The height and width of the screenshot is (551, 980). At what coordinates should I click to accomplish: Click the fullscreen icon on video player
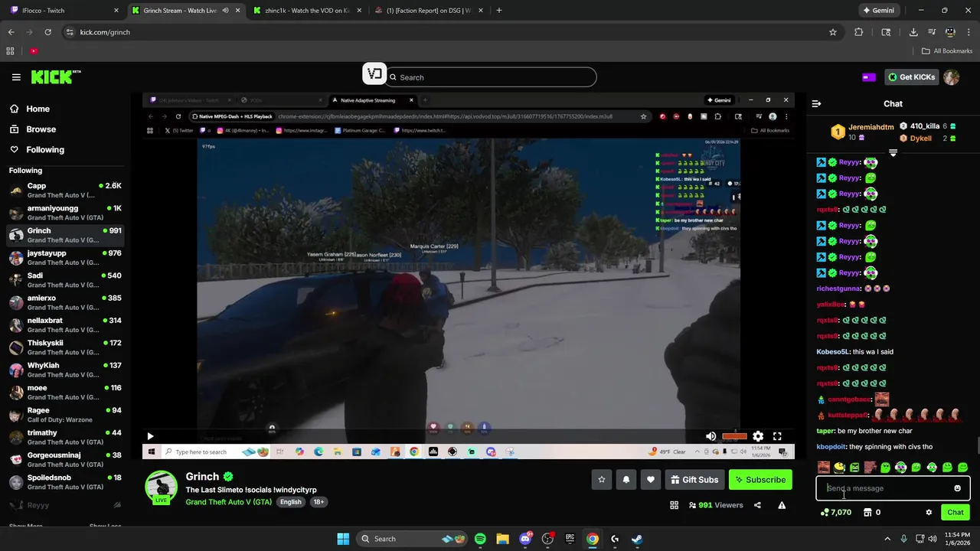click(777, 436)
